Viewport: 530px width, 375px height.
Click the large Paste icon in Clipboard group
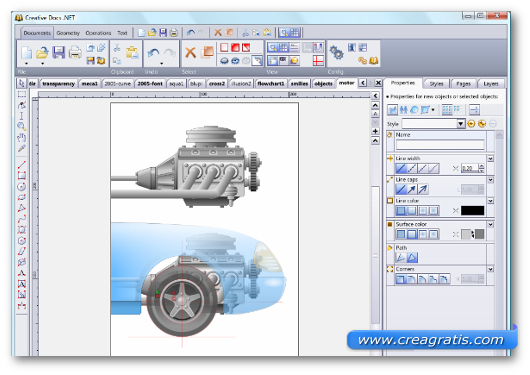132,52
